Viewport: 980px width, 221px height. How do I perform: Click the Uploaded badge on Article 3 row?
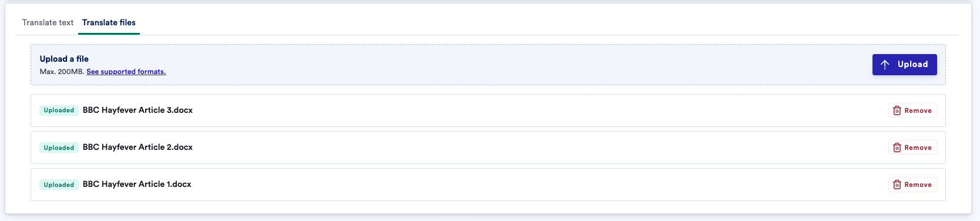(59, 110)
